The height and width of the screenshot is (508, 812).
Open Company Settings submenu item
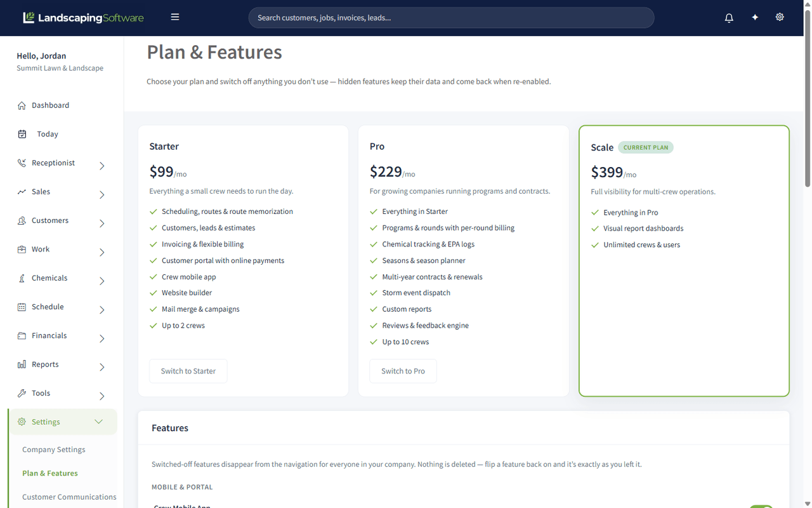pos(54,450)
